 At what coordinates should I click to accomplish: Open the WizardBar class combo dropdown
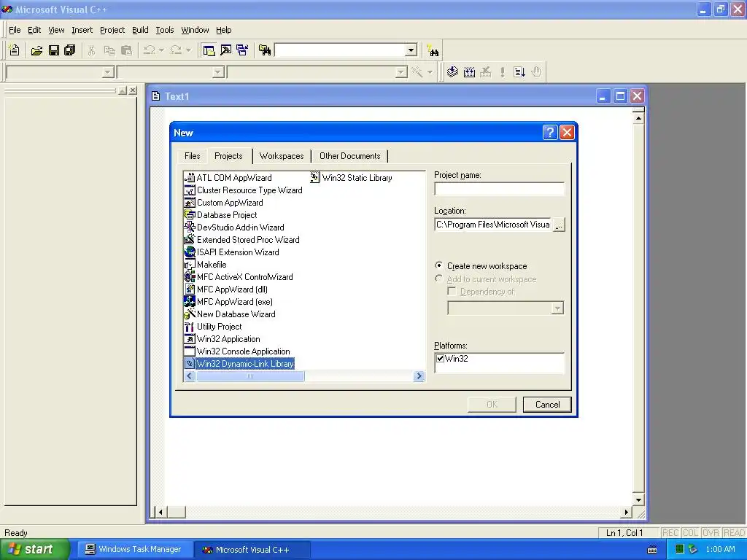click(x=108, y=72)
